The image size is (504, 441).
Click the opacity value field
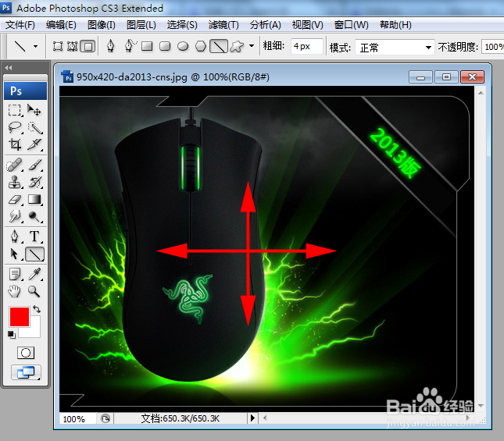[x=493, y=47]
